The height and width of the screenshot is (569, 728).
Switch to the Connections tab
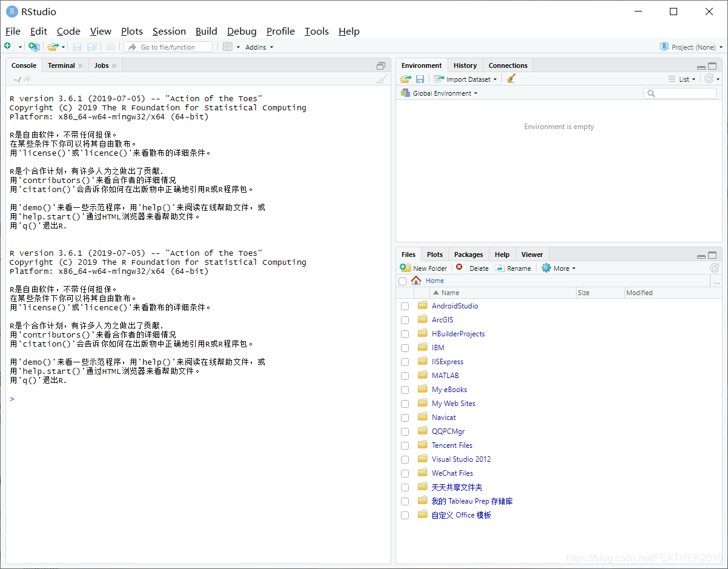coord(508,65)
